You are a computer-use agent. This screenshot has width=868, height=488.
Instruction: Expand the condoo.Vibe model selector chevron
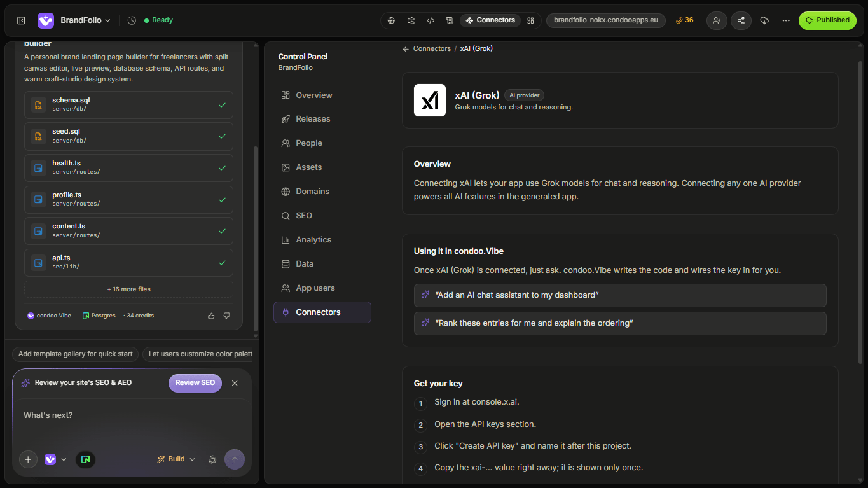coord(64,459)
